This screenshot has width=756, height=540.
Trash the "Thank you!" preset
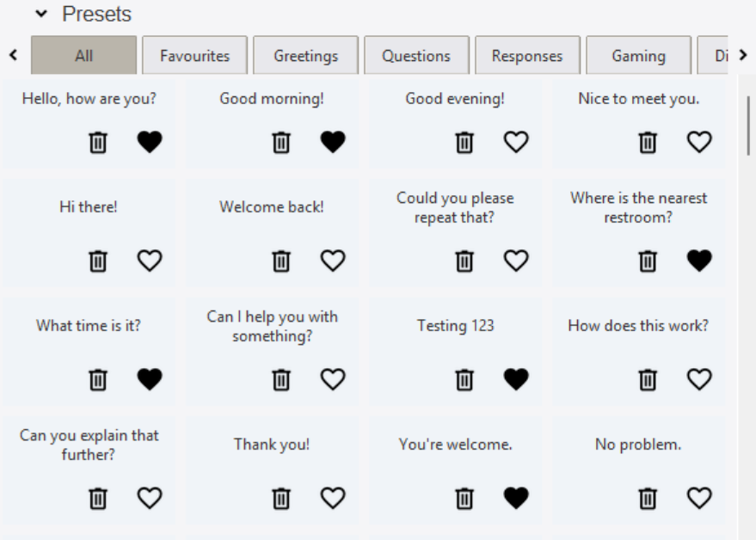(281, 499)
